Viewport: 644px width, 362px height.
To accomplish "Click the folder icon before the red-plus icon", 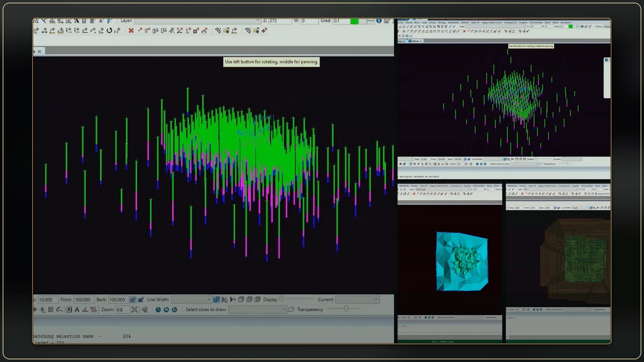I will coord(256,31).
